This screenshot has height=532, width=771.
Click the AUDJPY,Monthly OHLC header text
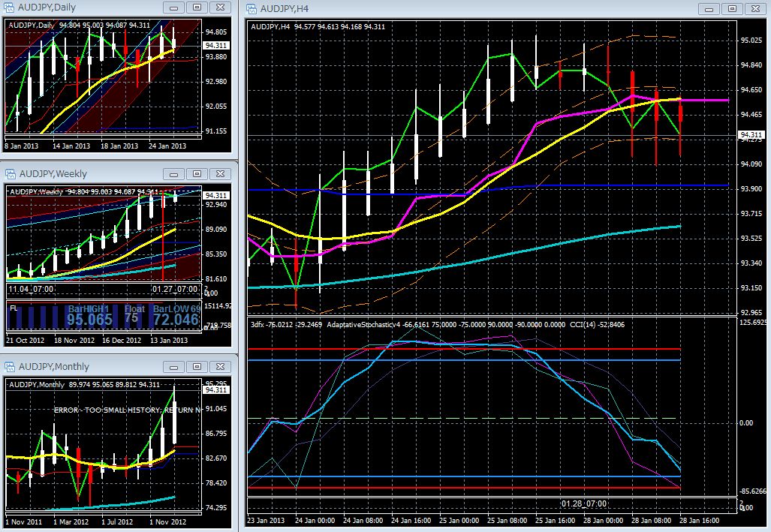click(x=85, y=384)
